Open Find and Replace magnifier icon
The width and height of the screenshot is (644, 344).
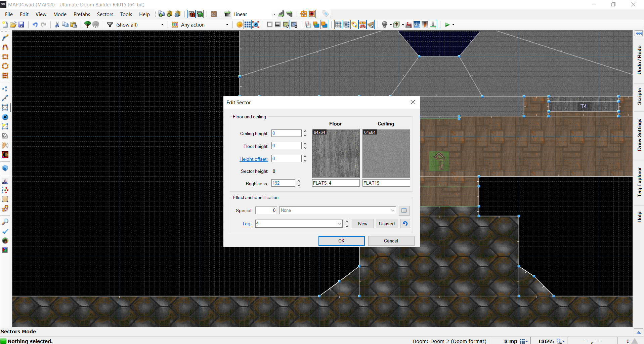[x=5, y=222]
